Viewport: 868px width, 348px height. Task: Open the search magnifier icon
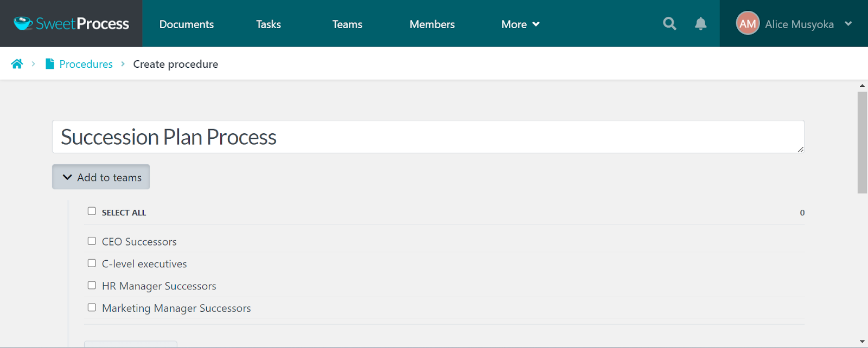pyautogui.click(x=669, y=24)
